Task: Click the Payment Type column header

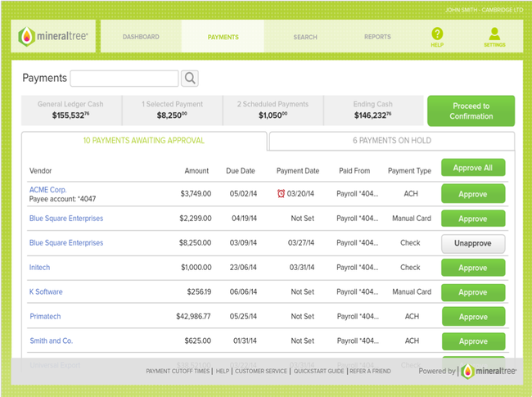Action: pos(409,171)
